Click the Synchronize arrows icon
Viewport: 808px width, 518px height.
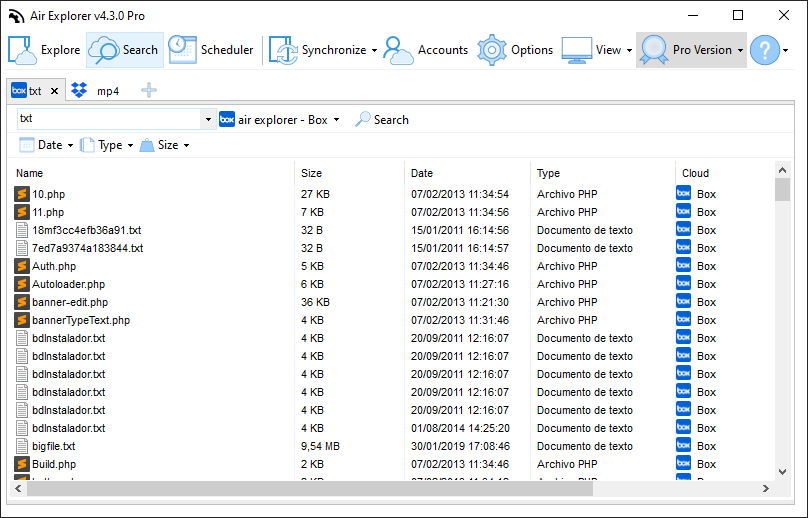(x=283, y=50)
